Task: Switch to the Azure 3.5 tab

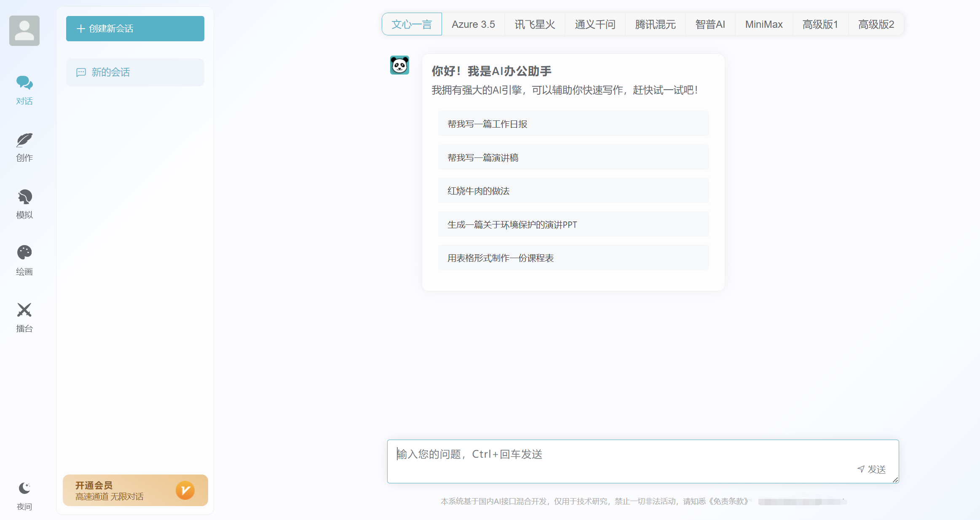Action: [473, 24]
